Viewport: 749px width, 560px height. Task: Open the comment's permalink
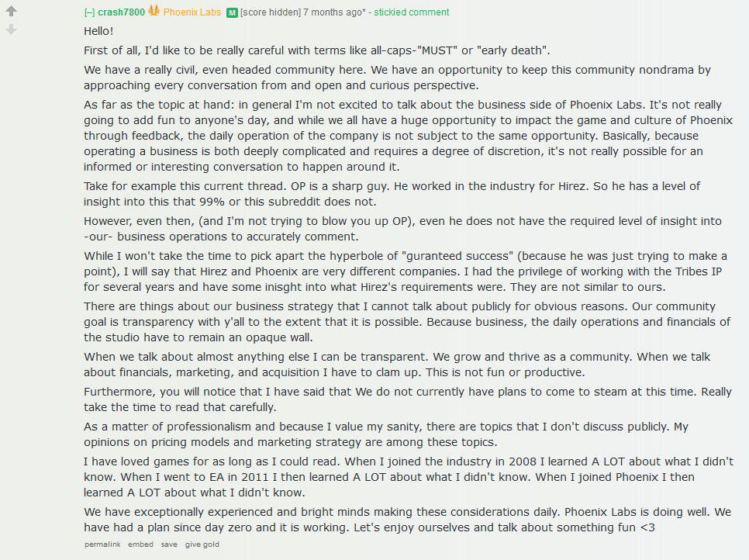coord(102,544)
